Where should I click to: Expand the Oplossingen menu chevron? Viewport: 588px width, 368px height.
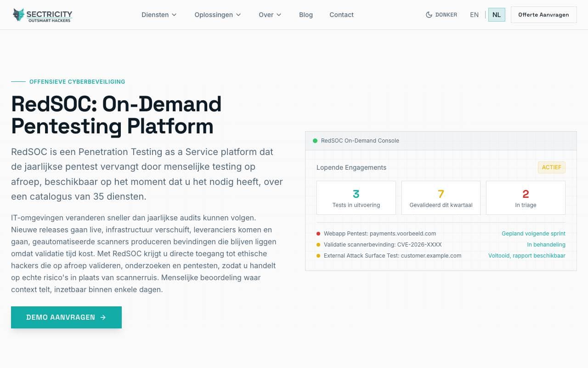coord(238,15)
